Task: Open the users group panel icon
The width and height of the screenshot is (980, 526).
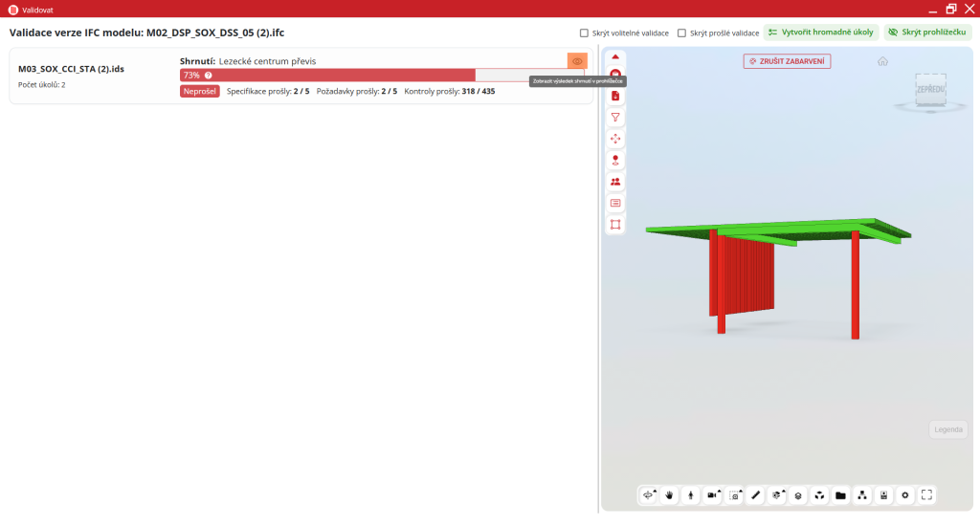Action: 615,182
